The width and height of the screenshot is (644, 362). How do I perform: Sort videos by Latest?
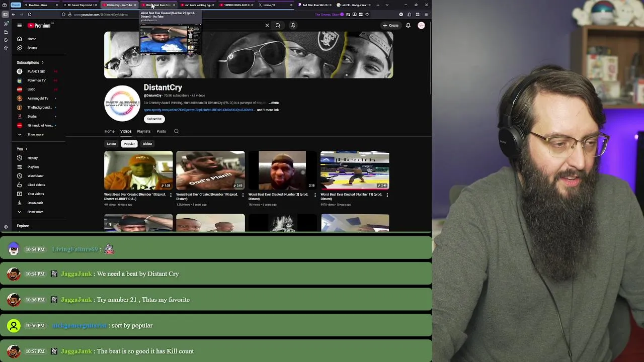[x=111, y=144]
